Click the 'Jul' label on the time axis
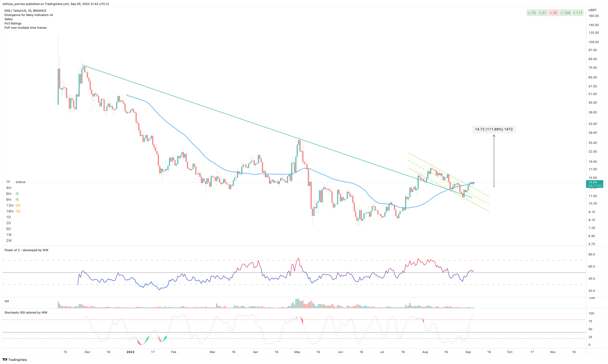The image size is (608, 364). (382, 352)
